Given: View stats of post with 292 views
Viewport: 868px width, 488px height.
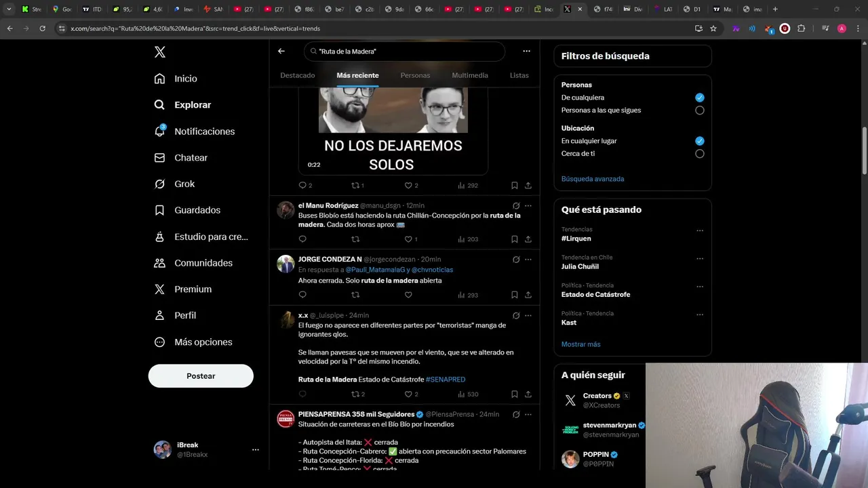Looking at the screenshot, I should [x=468, y=185].
